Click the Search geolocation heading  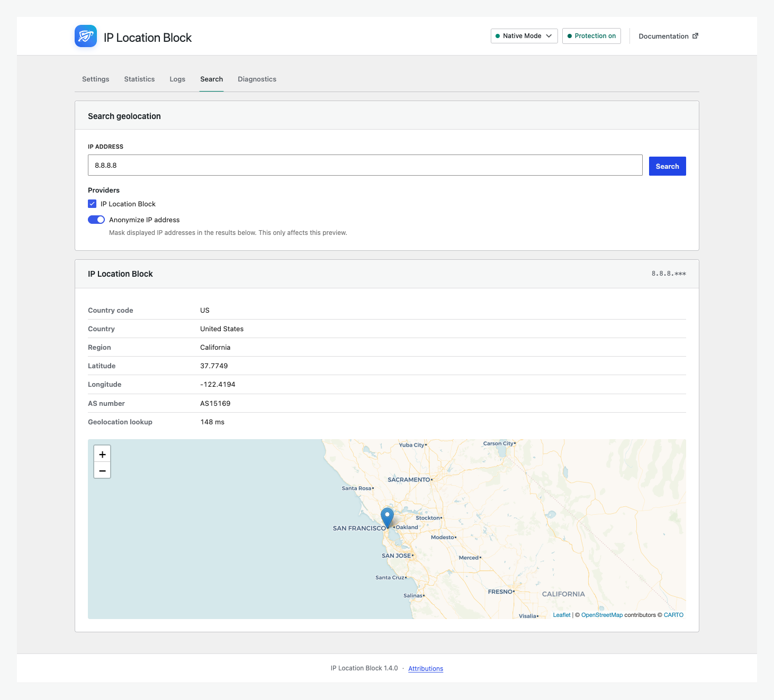tap(124, 116)
